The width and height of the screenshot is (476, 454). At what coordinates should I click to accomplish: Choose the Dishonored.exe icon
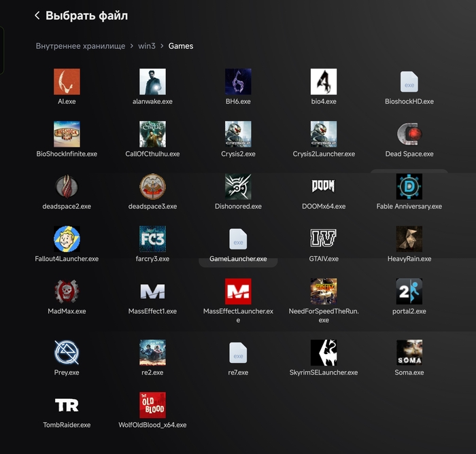pos(238,187)
